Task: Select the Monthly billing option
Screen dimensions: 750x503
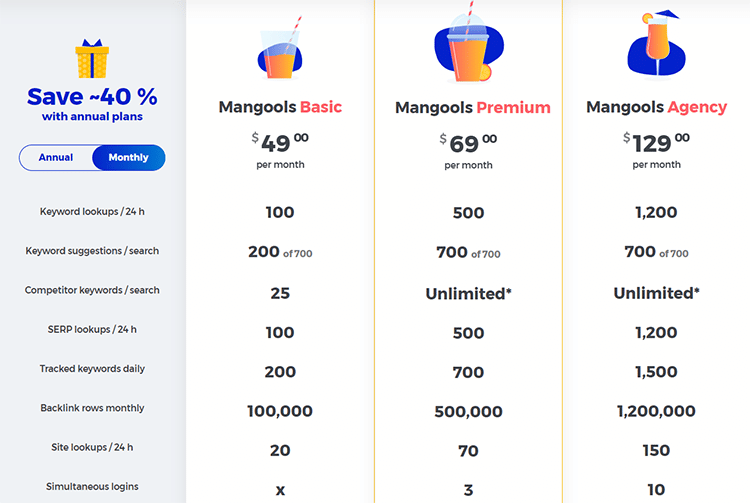Action: coord(128,158)
